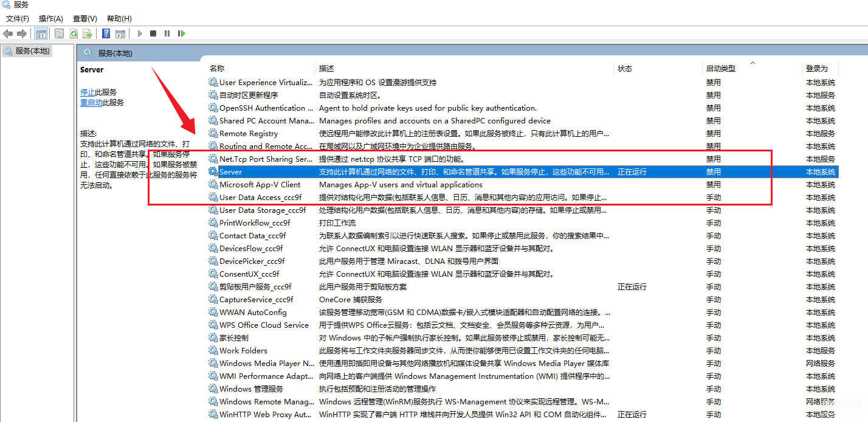The height and width of the screenshot is (422, 868).
Task: Click the 重启动 link for this service
Action: (x=91, y=103)
